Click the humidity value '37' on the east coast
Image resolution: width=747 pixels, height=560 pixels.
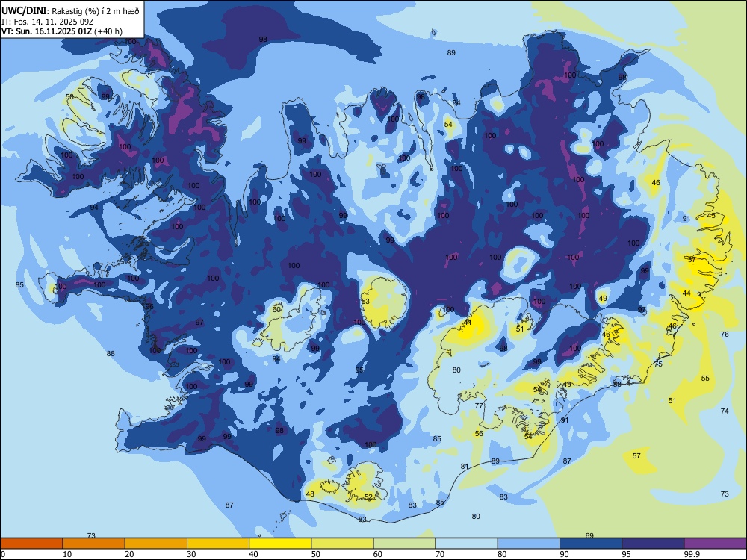point(692,260)
